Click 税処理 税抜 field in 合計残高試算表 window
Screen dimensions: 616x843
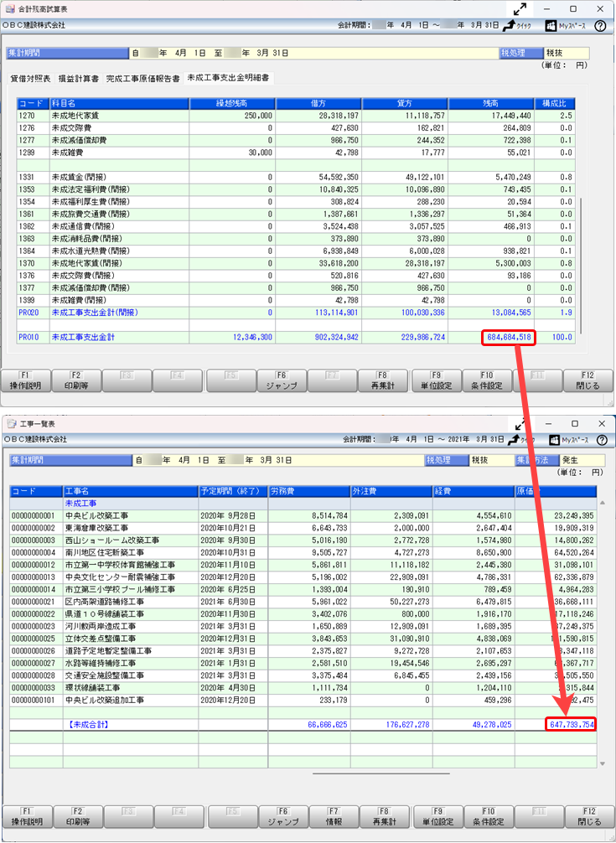coord(566,54)
